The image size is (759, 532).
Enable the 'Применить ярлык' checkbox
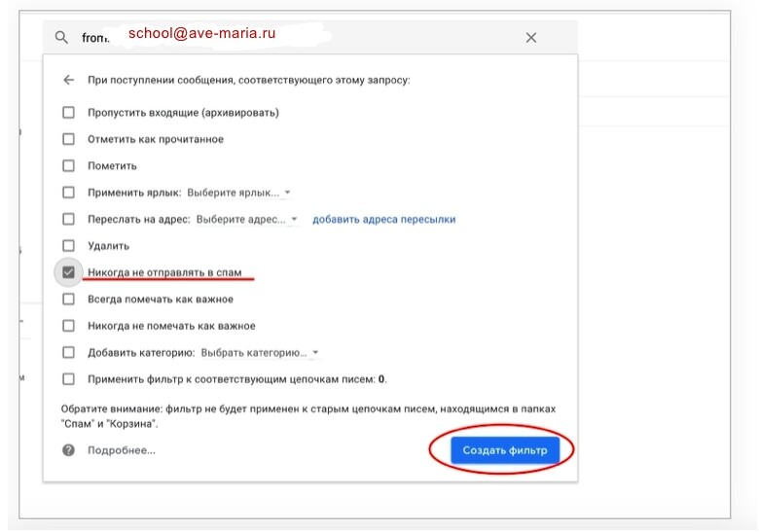(x=69, y=193)
